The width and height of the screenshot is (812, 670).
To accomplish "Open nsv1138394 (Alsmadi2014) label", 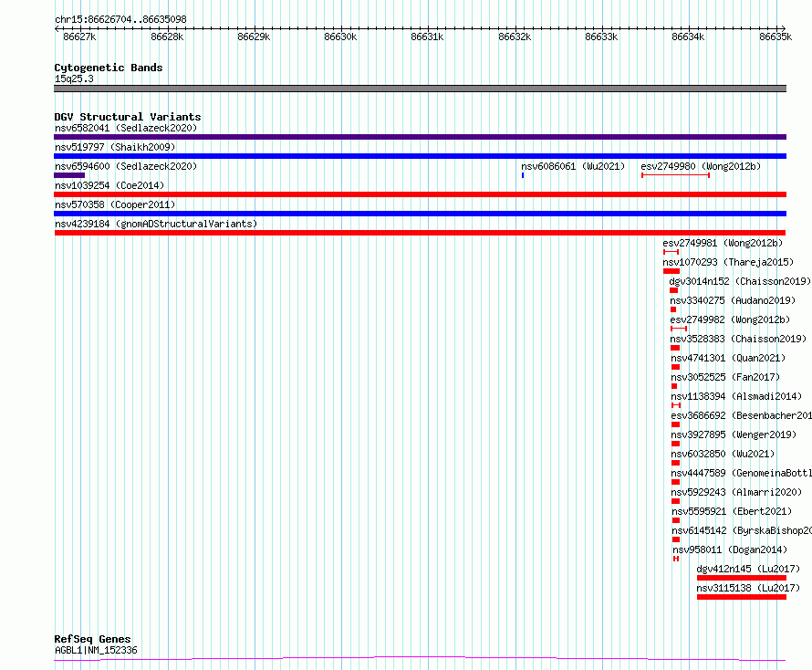I will (736, 396).
